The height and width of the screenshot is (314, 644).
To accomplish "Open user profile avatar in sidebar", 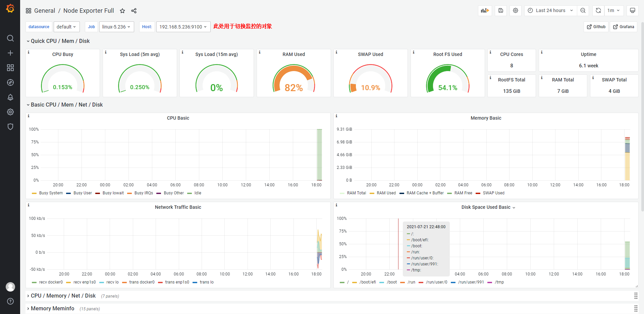I will pyautogui.click(x=10, y=287).
